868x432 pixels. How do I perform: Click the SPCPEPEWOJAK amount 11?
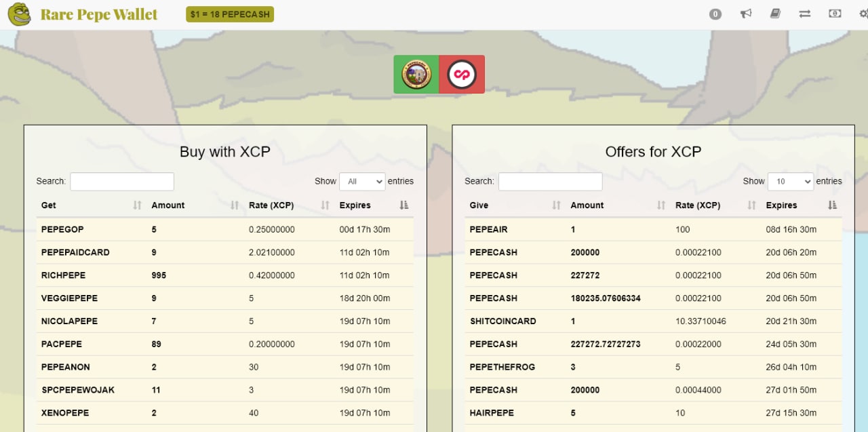(156, 390)
